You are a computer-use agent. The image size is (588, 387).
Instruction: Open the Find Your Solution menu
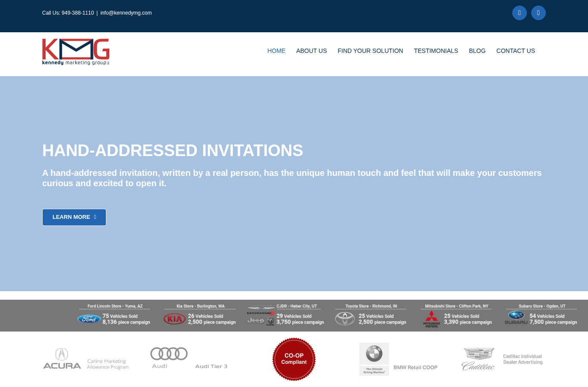click(371, 51)
